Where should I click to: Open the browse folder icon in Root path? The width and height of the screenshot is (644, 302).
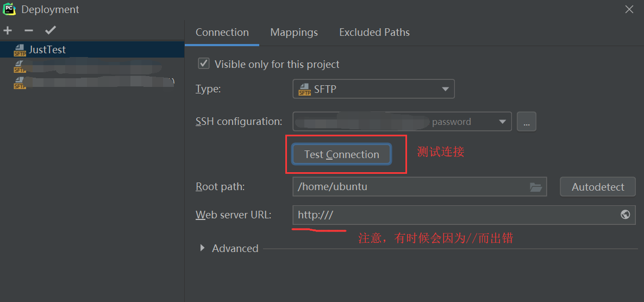(x=535, y=187)
